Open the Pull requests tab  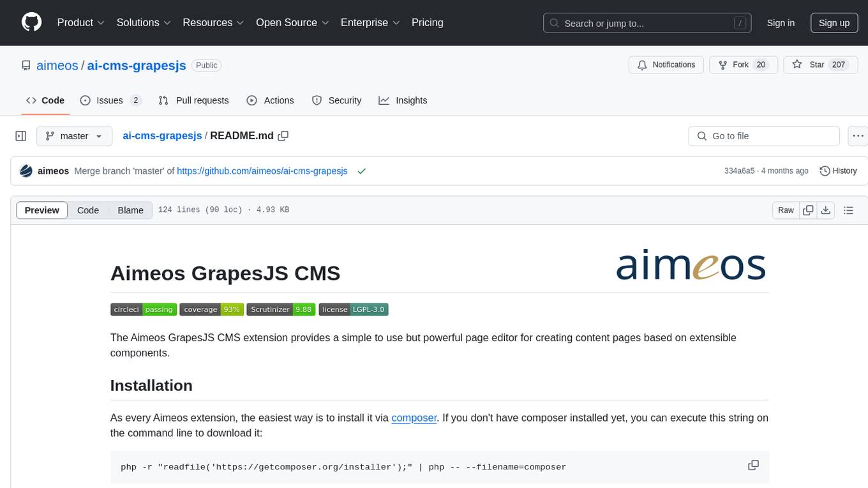(x=193, y=100)
